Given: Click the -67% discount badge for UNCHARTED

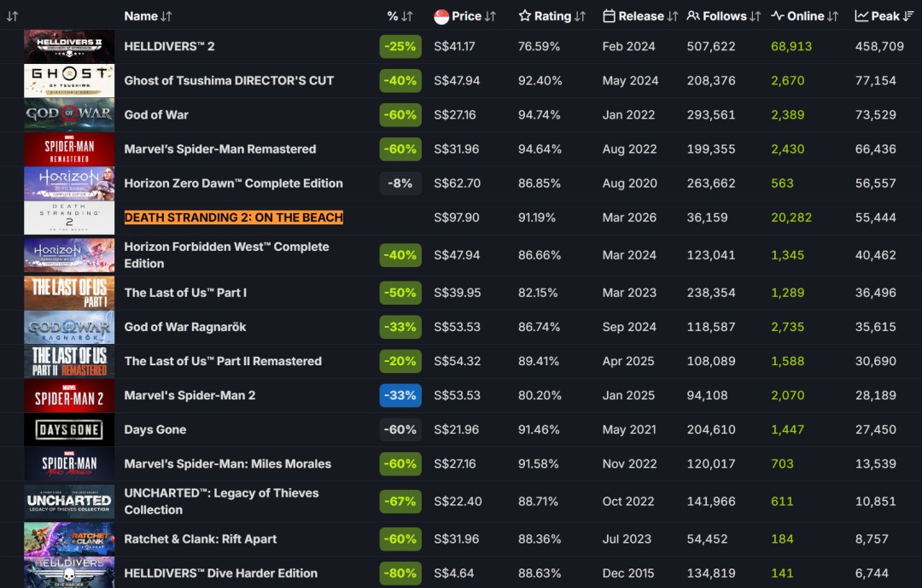Looking at the screenshot, I should click(400, 502).
